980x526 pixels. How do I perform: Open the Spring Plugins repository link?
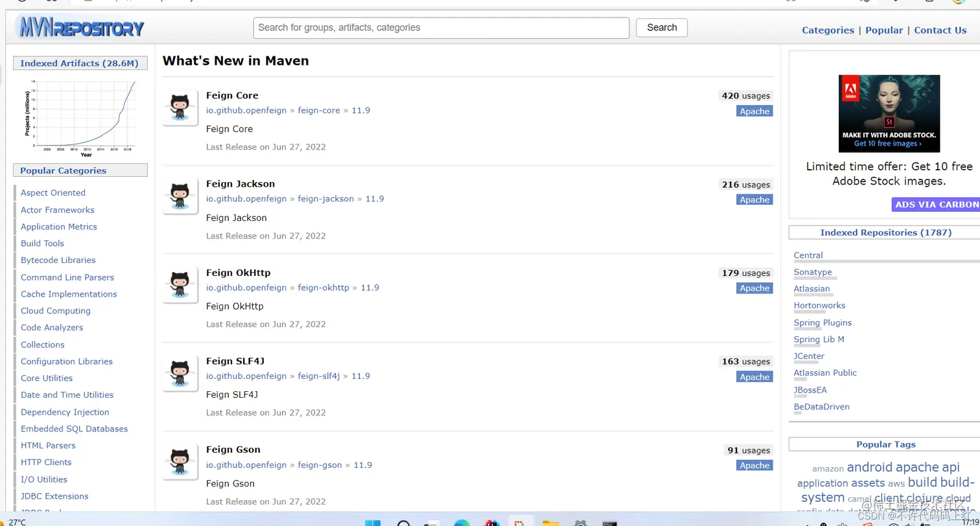822,323
